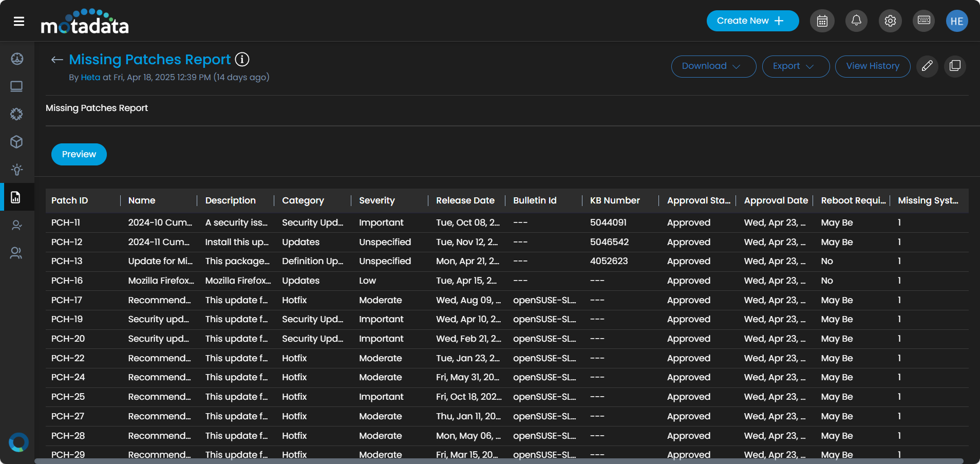The image size is (980, 464).
Task: Click the Bulletin Id column header
Action: (535, 200)
